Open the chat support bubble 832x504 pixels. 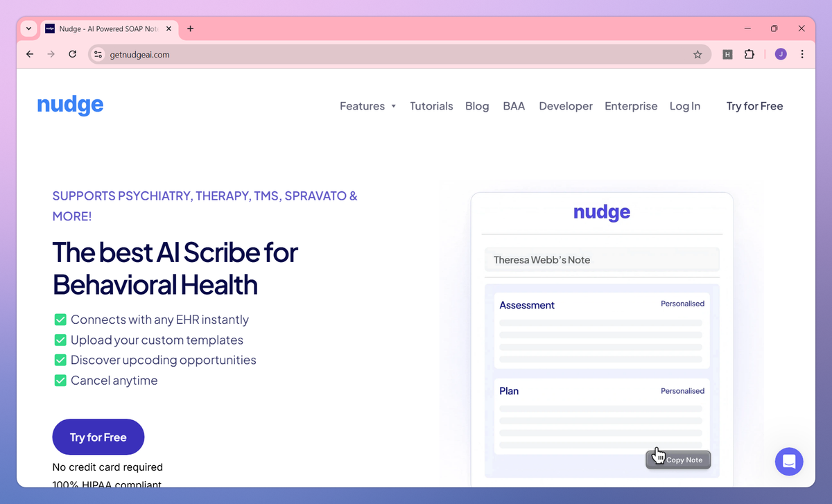(789, 461)
